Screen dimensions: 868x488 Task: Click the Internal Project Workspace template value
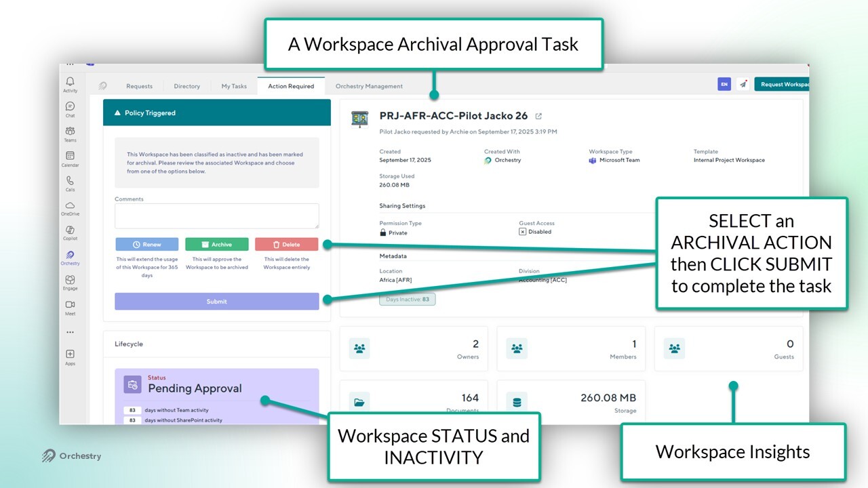(729, 160)
